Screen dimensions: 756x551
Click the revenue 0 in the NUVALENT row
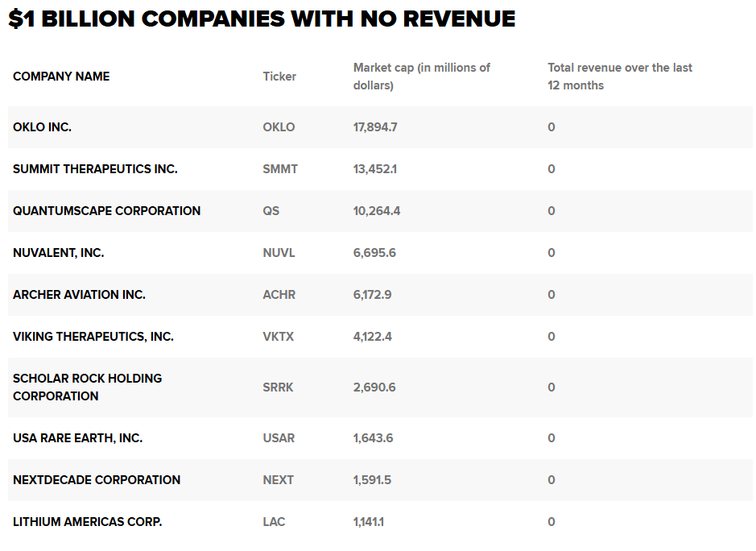[x=552, y=253]
